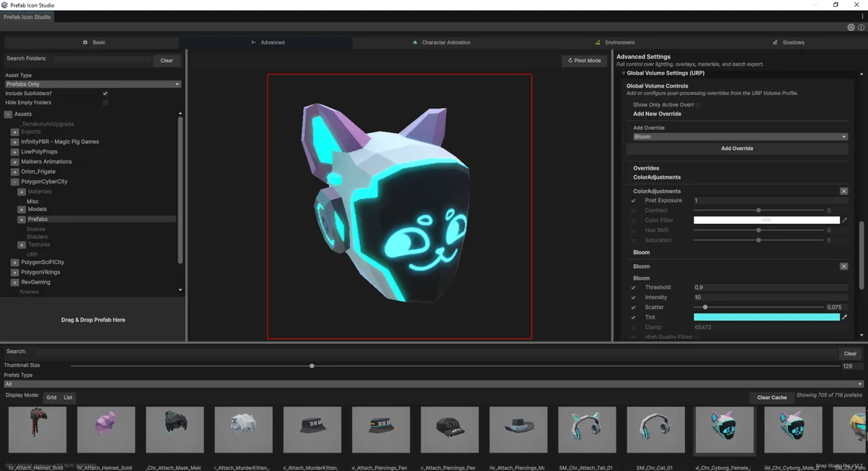Open the Asset Type dropdown
868x471 pixels.
click(93, 84)
